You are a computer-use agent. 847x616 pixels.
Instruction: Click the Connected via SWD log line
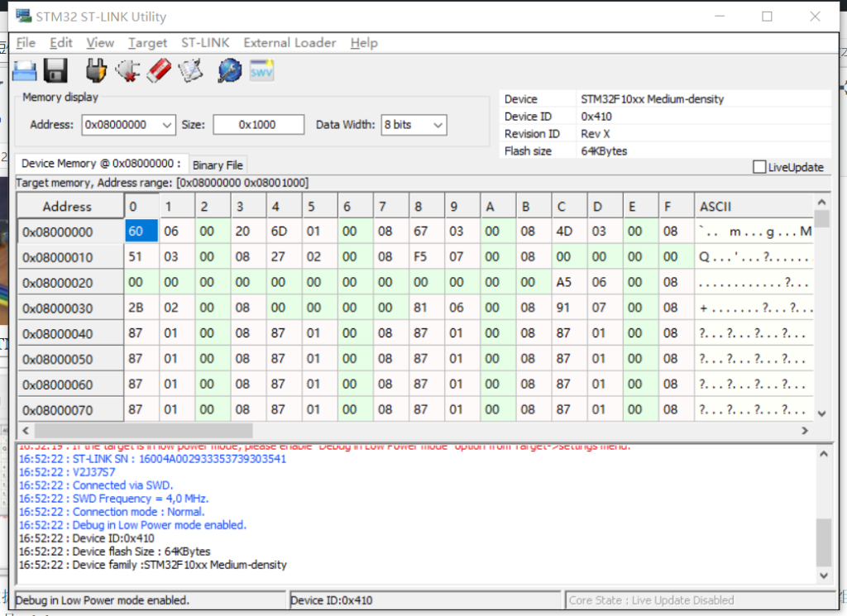pyautogui.click(x=96, y=485)
